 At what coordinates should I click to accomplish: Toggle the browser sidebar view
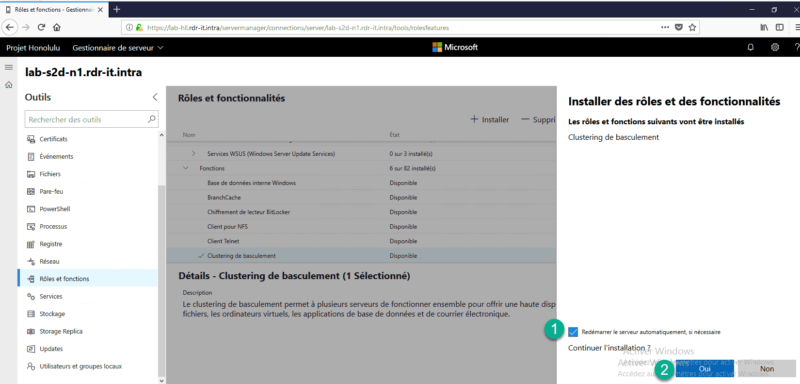coord(780,28)
